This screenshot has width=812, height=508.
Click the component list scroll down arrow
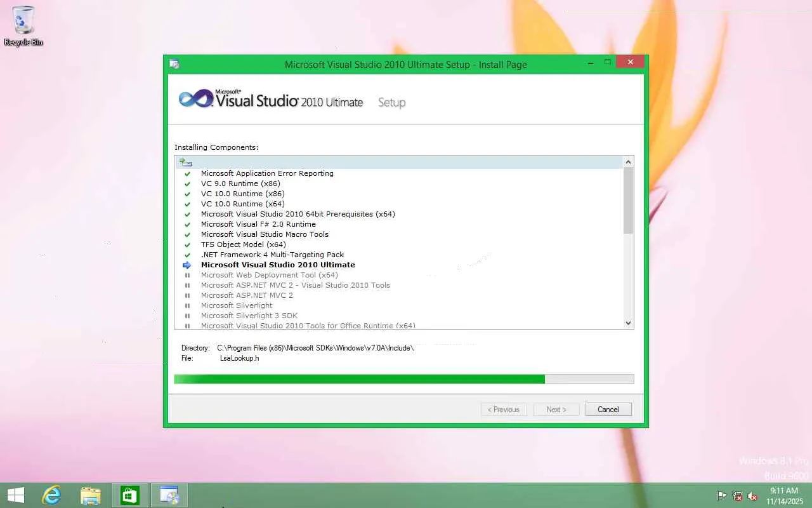(x=629, y=323)
